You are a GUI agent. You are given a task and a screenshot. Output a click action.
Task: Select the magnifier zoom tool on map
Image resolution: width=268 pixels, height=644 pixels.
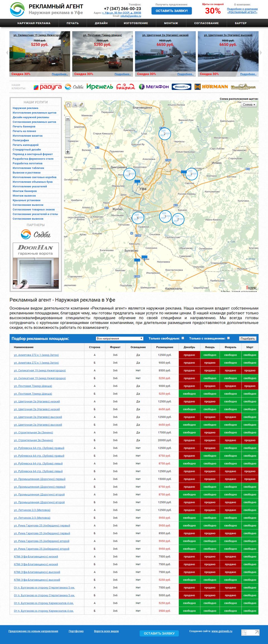click(x=75, y=105)
